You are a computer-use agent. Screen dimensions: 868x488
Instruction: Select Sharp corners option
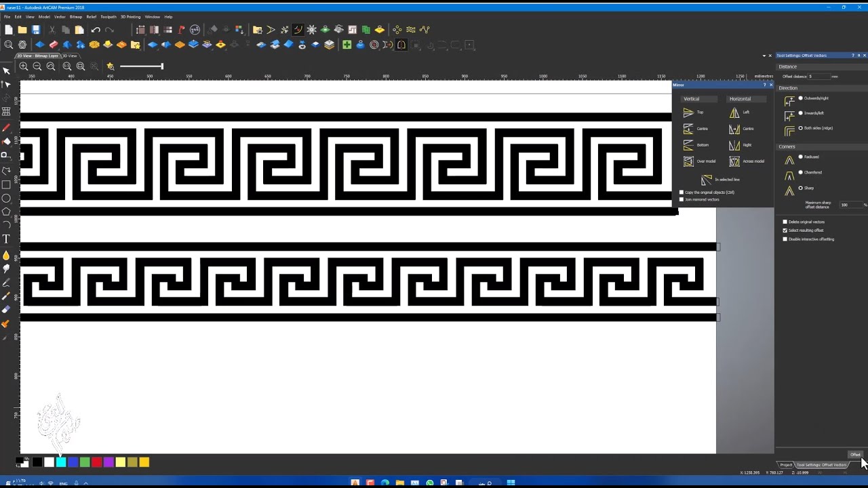tap(800, 188)
